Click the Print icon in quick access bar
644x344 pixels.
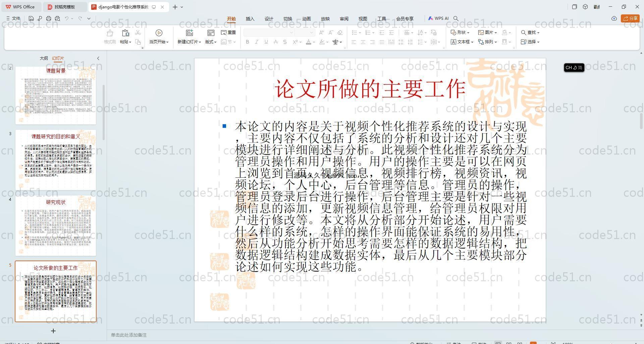49,19
